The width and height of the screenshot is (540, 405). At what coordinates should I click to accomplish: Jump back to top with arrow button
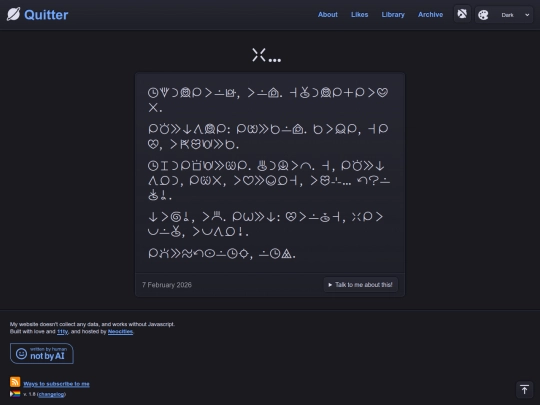point(524,390)
